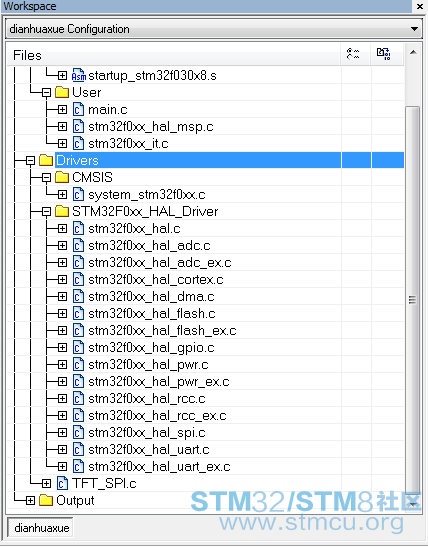Select the User folder label
The image size is (428, 547).
(x=87, y=92)
